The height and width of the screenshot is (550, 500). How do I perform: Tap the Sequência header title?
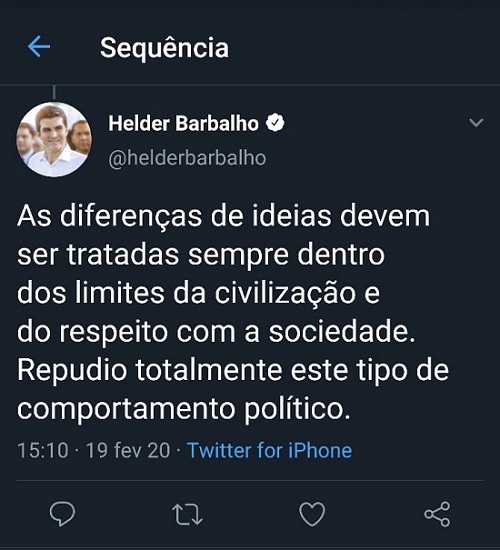pos(164,47)
